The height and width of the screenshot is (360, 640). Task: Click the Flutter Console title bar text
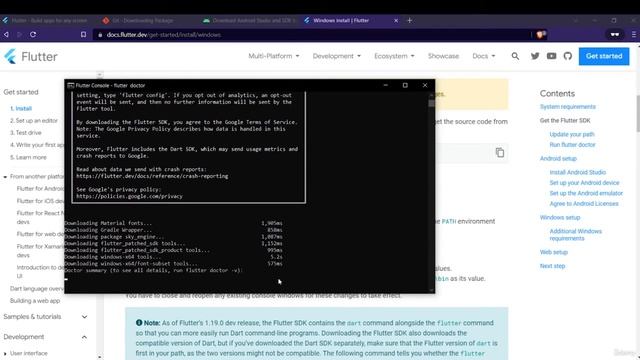110,85
